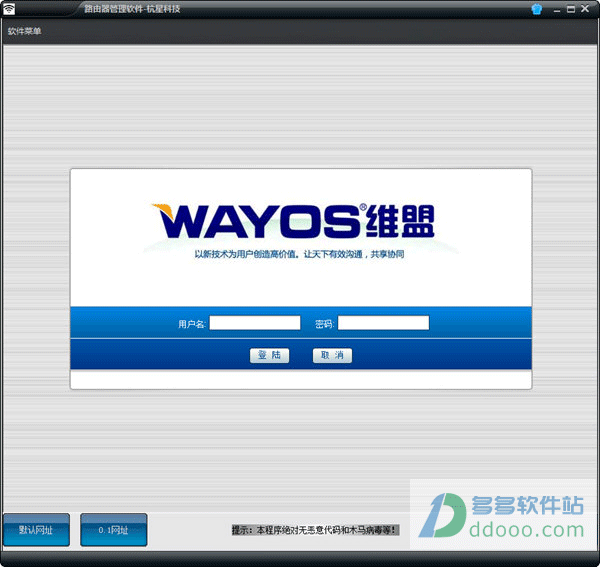Click window title 路由器管理软件-抗星科技

132,9
